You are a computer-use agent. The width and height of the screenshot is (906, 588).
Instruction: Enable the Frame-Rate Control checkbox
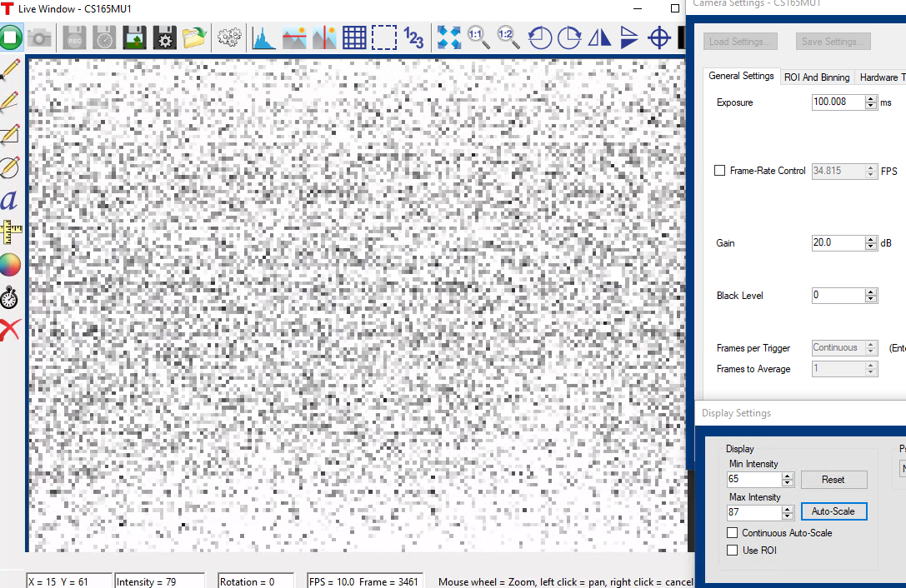point(719,171)
